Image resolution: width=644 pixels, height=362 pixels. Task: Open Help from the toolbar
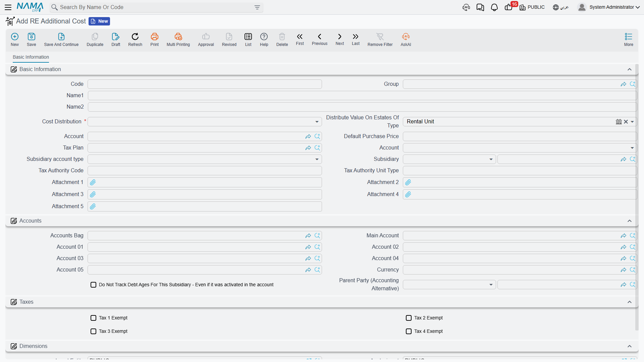pyautogui.click(x=264, y=40)
